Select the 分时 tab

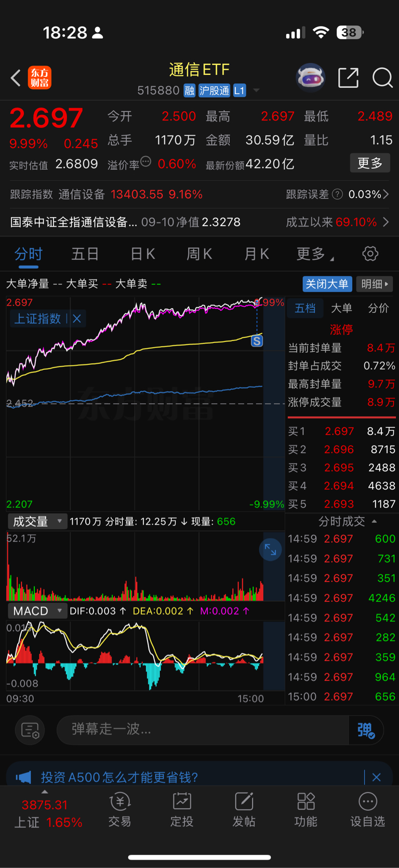(29, 254)
